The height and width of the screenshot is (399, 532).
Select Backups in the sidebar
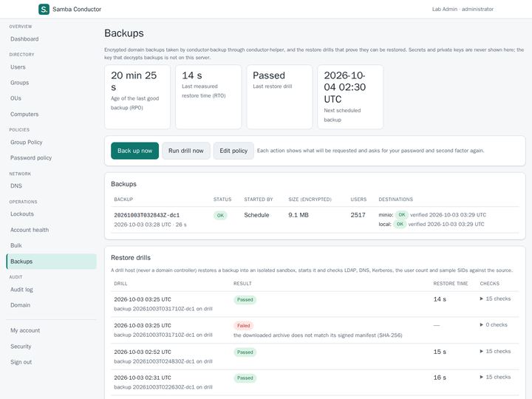tap(52, 262)
